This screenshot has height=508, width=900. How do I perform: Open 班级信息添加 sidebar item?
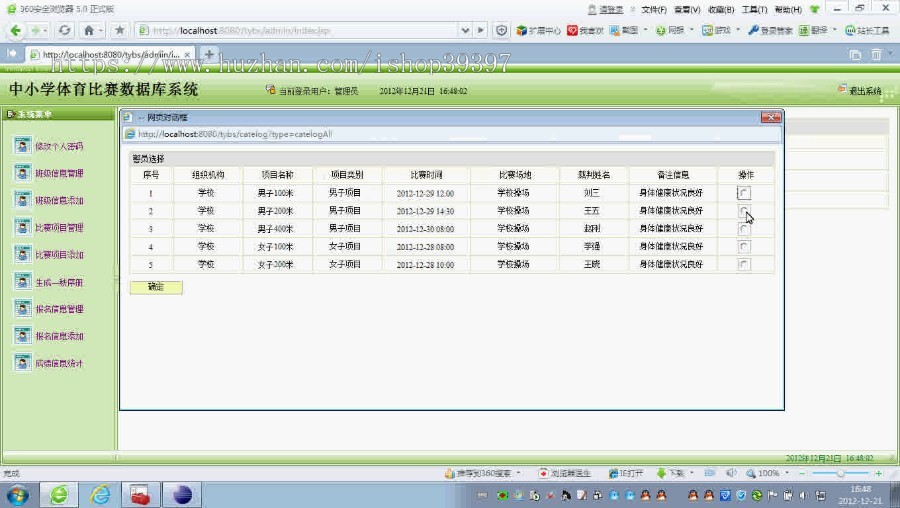point(59,200)
